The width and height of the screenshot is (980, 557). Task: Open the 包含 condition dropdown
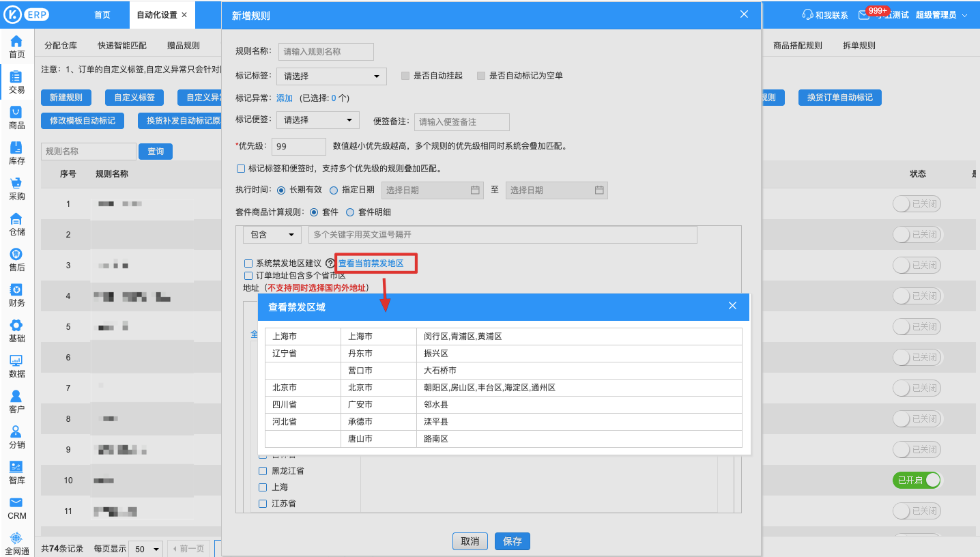coord(272,235)
